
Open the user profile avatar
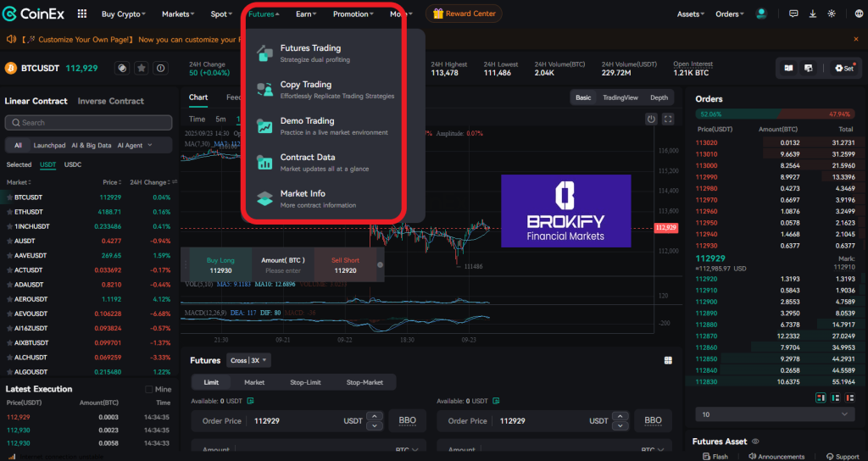point(762,14)
